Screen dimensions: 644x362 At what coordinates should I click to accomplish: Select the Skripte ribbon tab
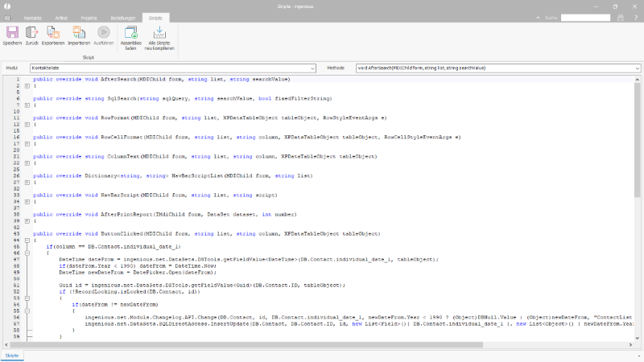tap(155, 18)
